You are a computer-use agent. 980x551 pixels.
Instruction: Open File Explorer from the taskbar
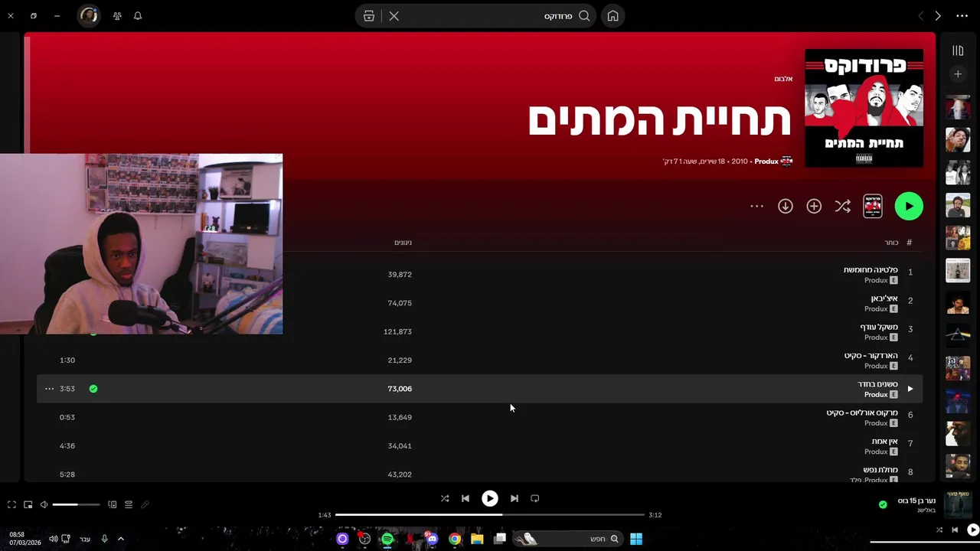477,539
